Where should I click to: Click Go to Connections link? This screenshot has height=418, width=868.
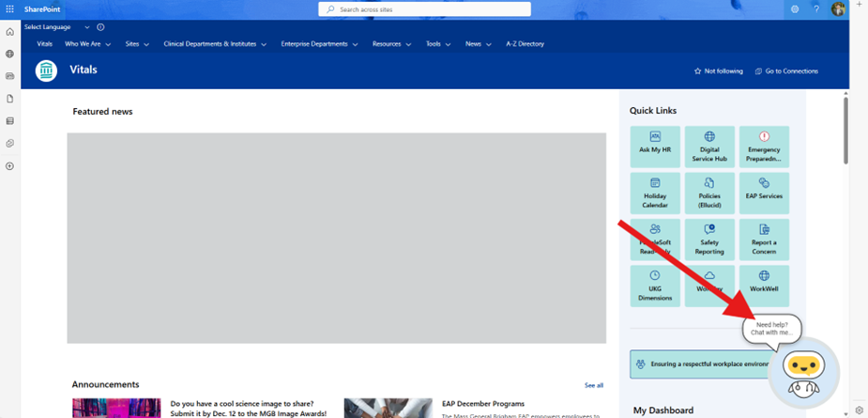[x=786, y=70]
